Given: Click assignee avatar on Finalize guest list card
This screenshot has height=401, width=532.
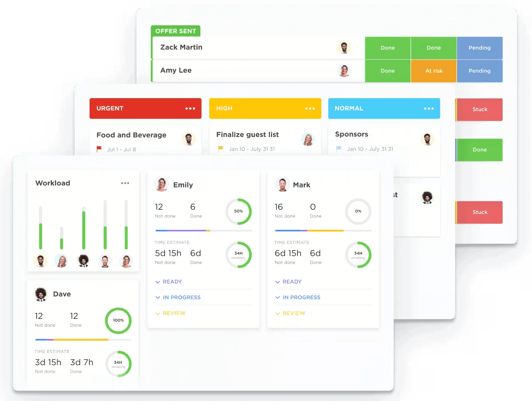Looking at the screenshot, I should point(308,139).
